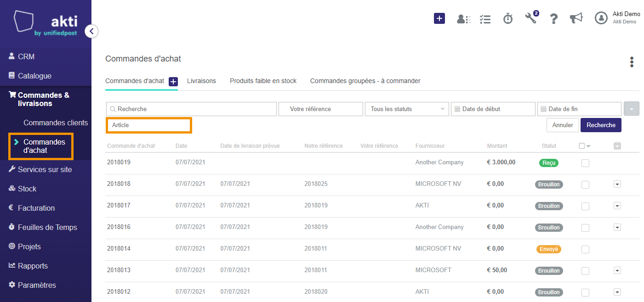Click the Annuler button

pyautogui.click(x=563, y=125)
